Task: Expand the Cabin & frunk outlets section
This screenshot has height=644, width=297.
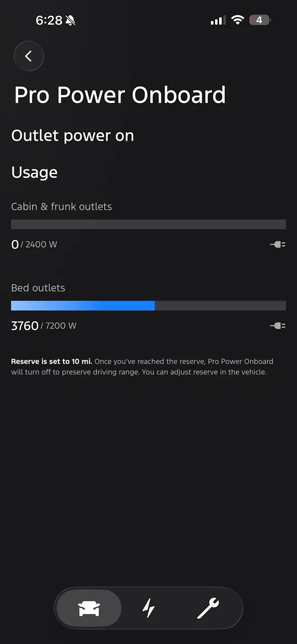Action: click(x=61, y=207)
